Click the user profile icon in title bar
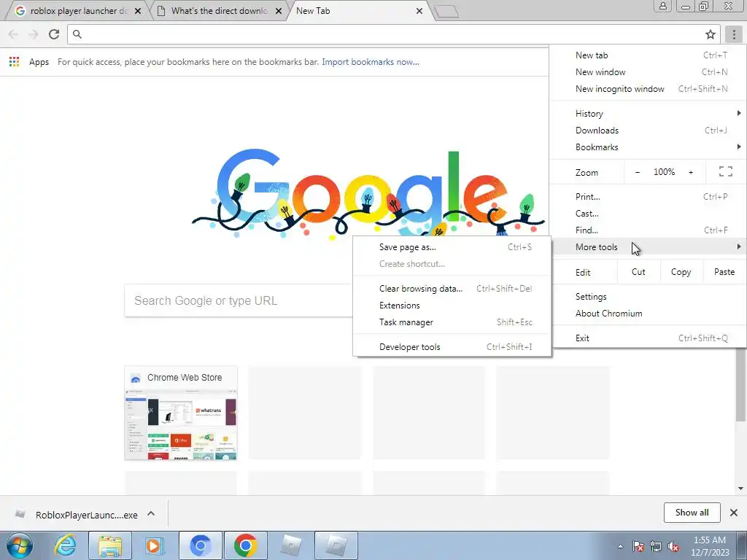This screenshot has width=747, height=560. pyautogui.click(x=662, y=6)
